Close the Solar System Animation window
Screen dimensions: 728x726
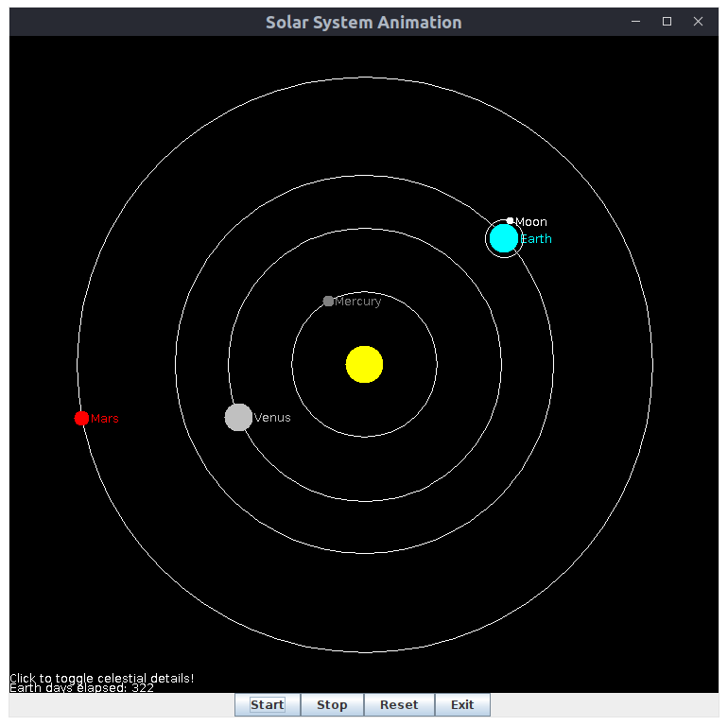(698, 22)
